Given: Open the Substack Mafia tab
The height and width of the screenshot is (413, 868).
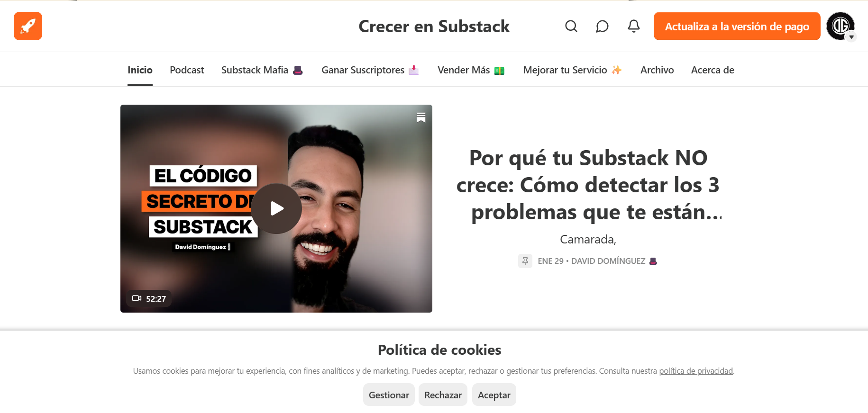Looking at the screenshot, I should tap(262, 70).
